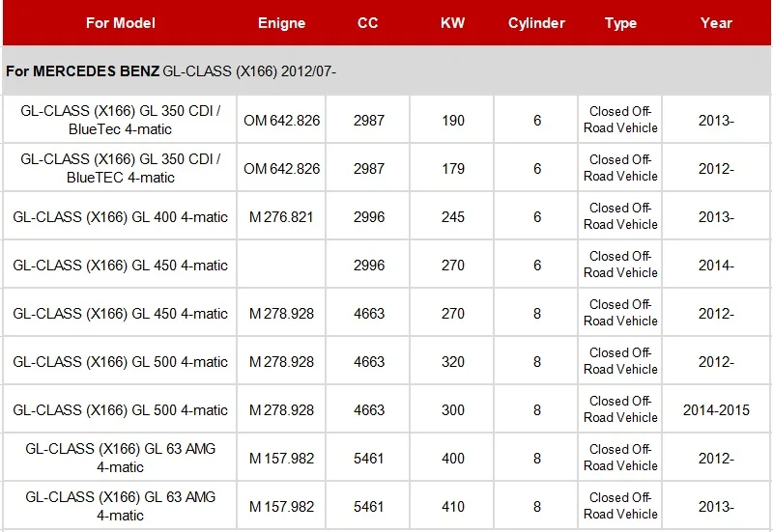Select the 300 KW value
773x532 pixels.
pos(453,409)
